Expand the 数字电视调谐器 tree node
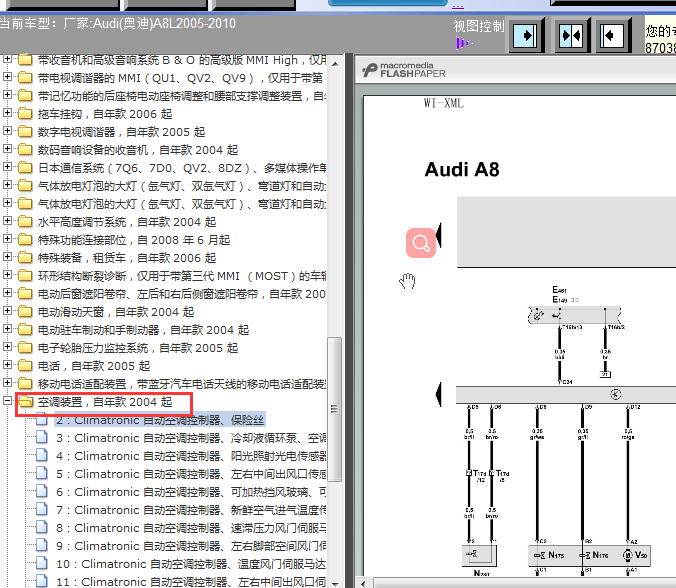Screen dimensions: 676x588 pyautogui.click(x=7, y=131)
